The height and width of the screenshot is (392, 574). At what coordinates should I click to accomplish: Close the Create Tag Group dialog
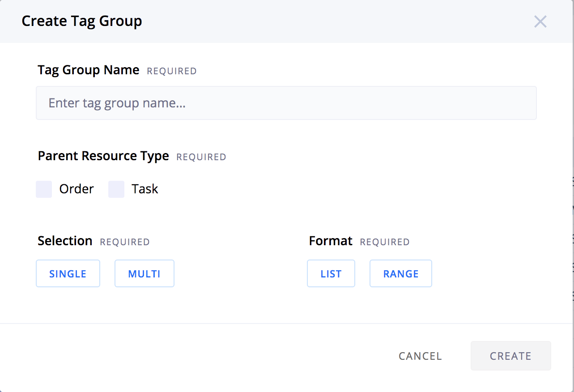[x=540, y=21]
